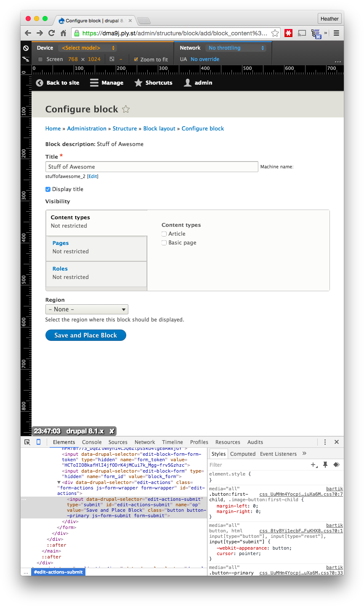The image size is (364, 606).
Task: Bookmark the page via the star icon
Action: [x=275, y=33]
